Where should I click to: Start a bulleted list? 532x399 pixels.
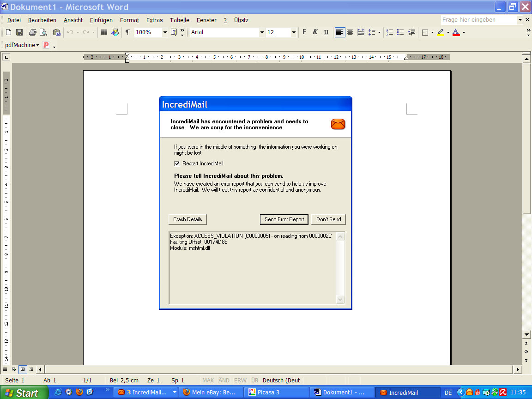(x=401, y=32)
